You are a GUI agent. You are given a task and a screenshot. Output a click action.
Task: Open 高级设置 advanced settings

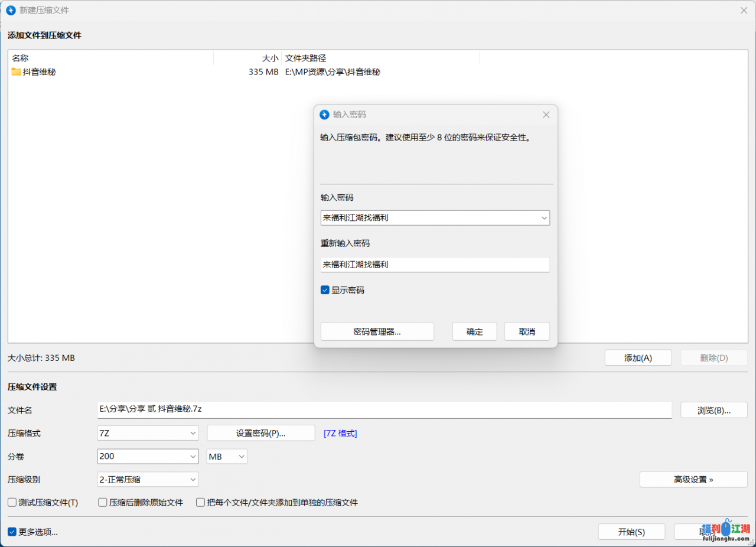[693, 479]
